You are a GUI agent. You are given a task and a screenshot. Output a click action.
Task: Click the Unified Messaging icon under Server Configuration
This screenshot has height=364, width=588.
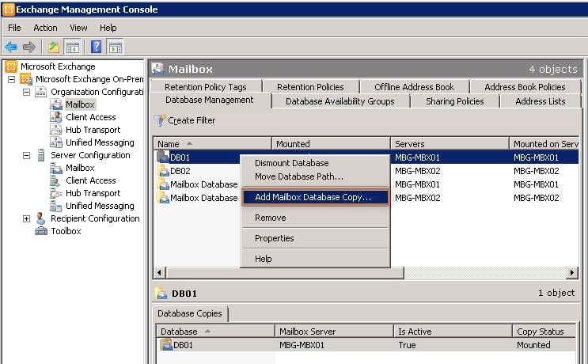56,206
